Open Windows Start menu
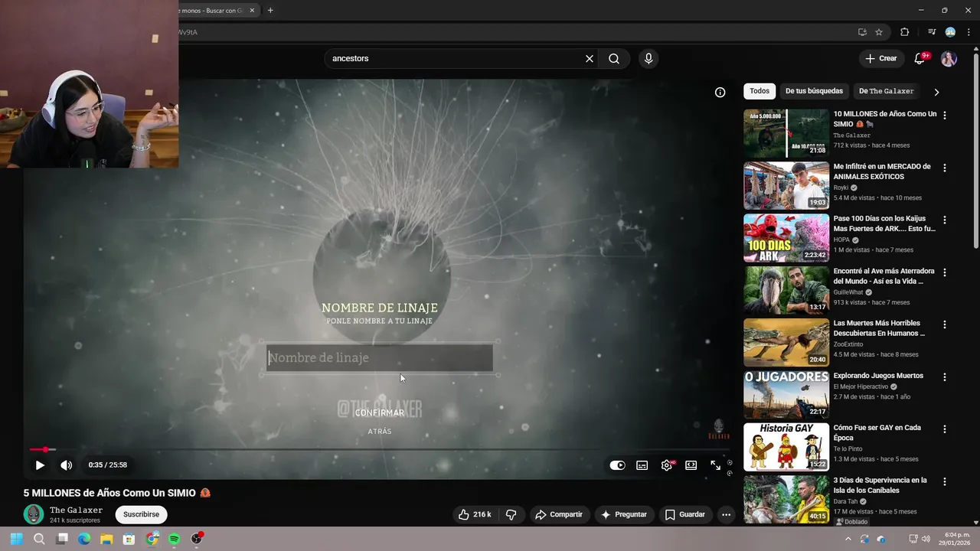 click(x=16, y=539)
